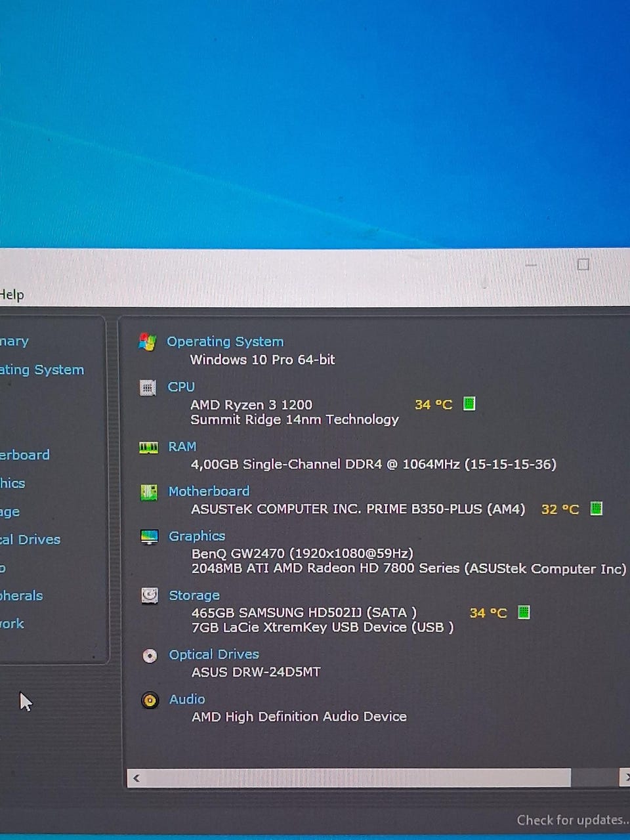Screen dimensions: 630x840
Task: Click the horizontal scrollbar thumb
Action: 358,778
